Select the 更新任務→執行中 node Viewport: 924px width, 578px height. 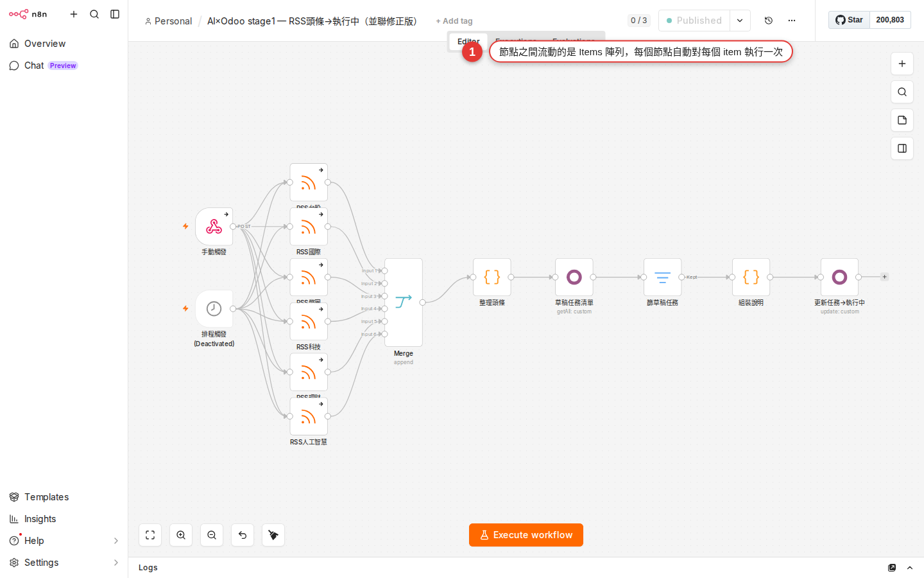840,277
